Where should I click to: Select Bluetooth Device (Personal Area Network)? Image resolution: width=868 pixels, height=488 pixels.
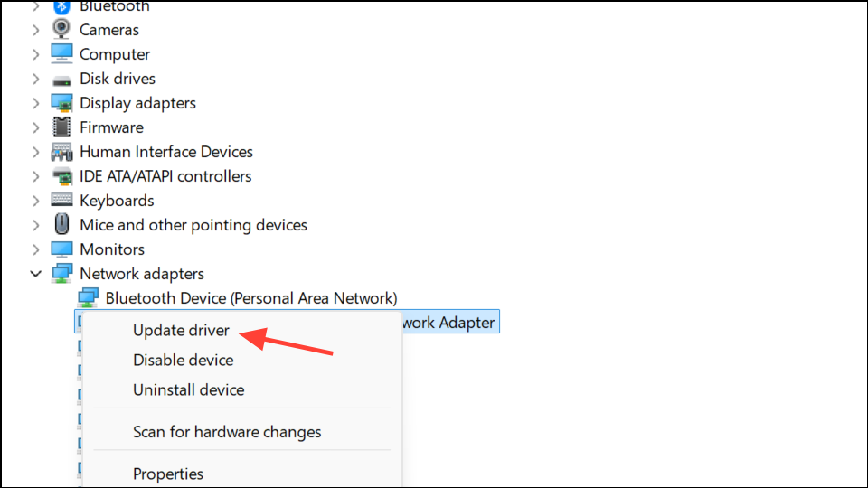(250, 297)
